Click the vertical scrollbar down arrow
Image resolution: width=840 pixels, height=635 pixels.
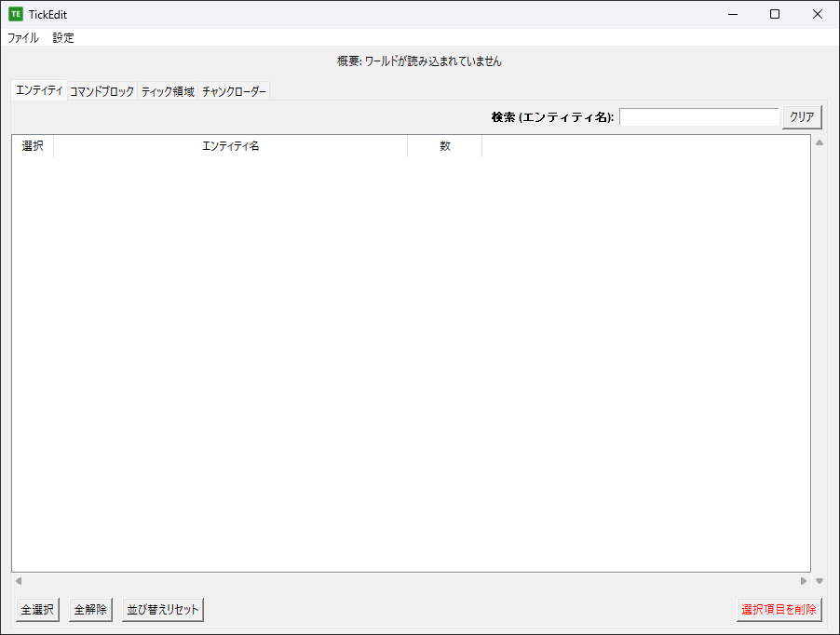(820, 581)
